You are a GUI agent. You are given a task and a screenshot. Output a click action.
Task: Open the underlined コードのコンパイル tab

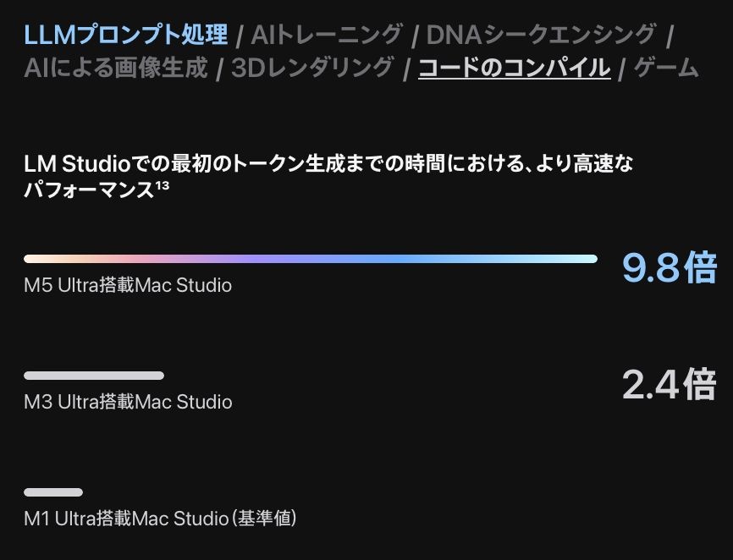tap(515, 69)
